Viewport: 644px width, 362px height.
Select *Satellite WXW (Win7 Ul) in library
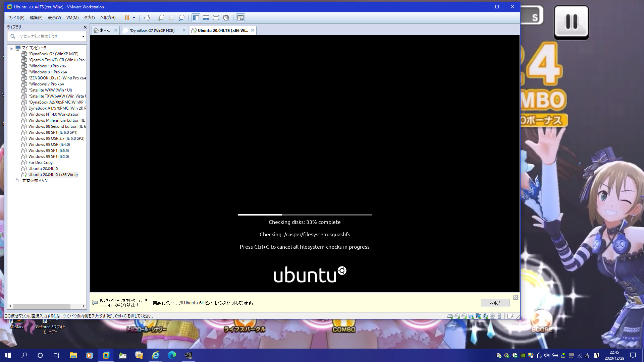(x=47, y=90)
